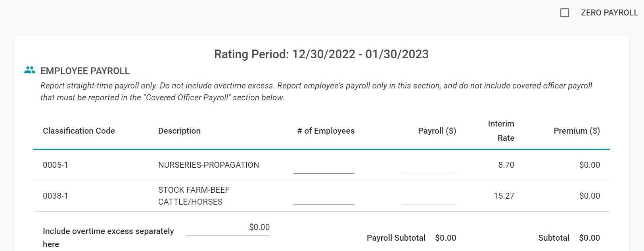Click the Premium ($) column header
The height and width of the screenshot is (251, 644).
(577, 131)
